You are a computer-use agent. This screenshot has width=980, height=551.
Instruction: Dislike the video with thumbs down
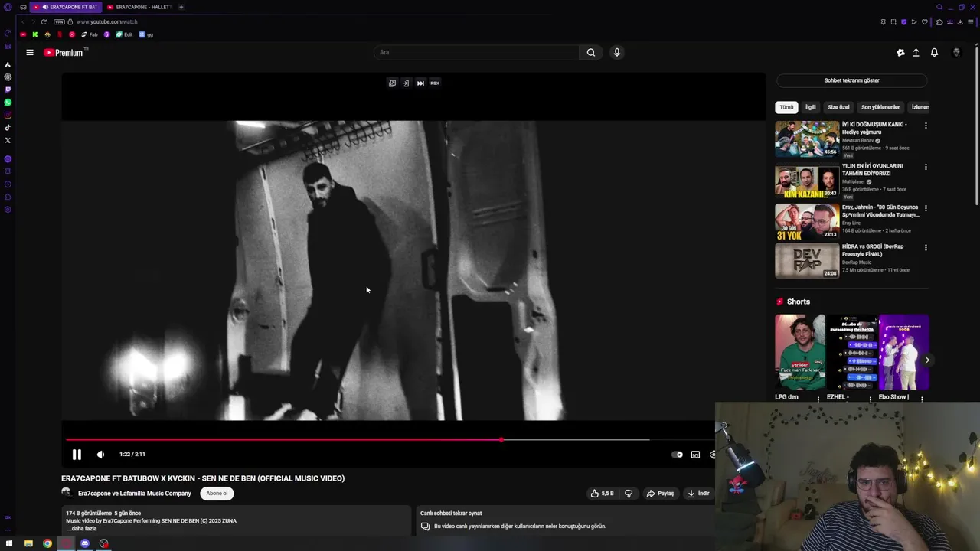pos(629,494)
